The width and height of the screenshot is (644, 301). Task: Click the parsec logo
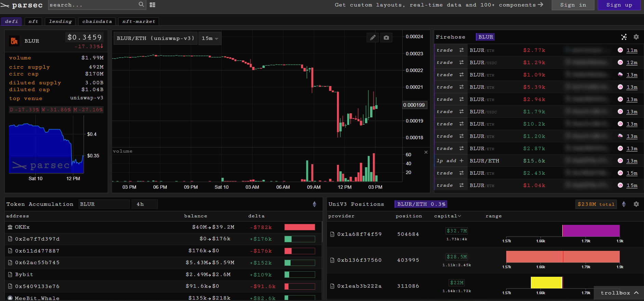point(22,5)
